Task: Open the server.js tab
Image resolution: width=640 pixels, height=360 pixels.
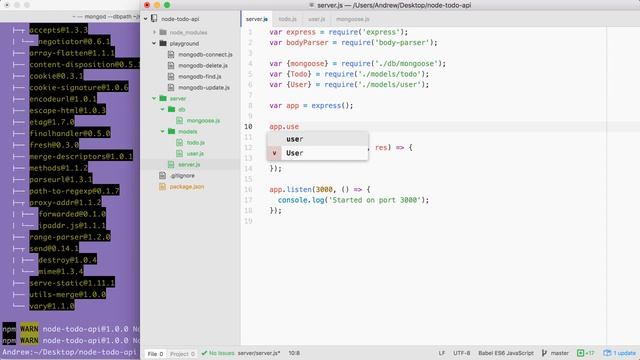Action: tap(257, 19)
